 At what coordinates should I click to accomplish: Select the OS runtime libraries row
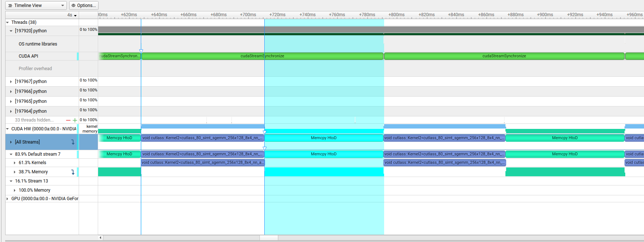(x=38, y=44)
